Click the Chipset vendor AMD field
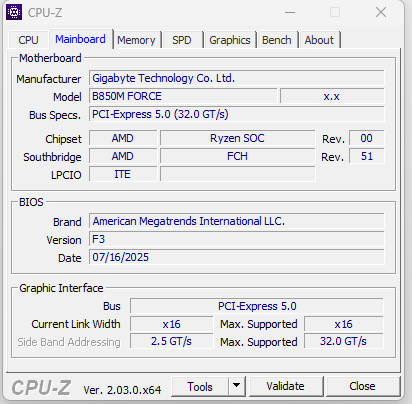The height and width of the screenshot is (404, 412). 123,138
